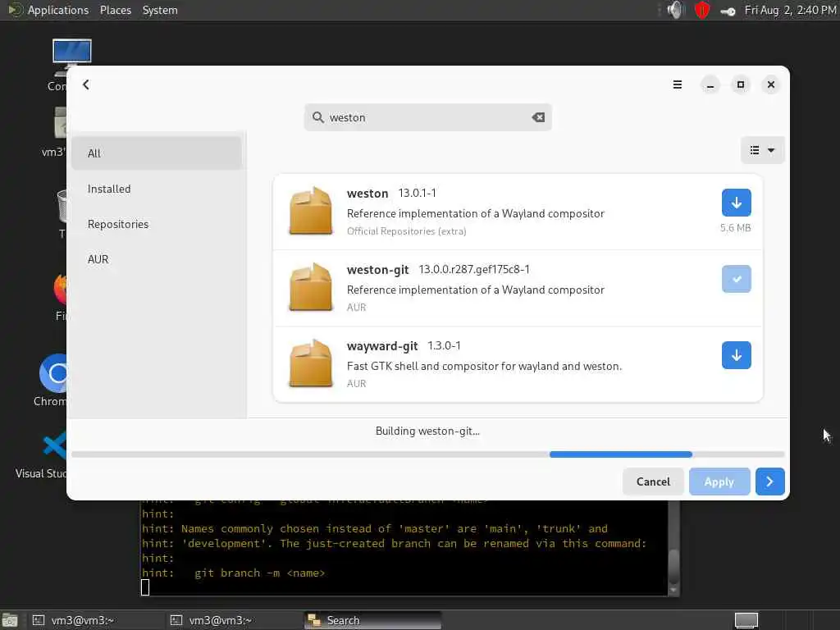The height and width of the screenshot is (630, 840).
Task: Click the search magnifier icon
Action: [318, 117]
